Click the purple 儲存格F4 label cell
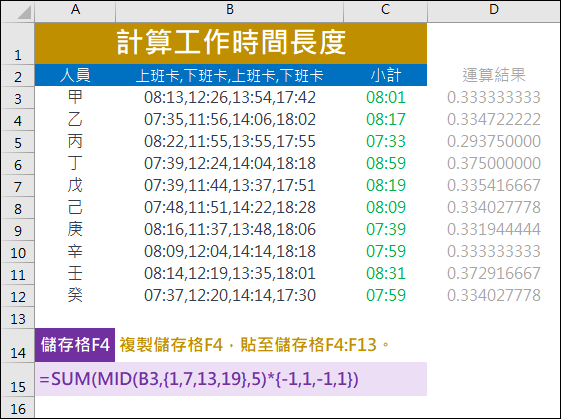Image resolution: width=561 pixels, height=419 pixels. (x=75, y=345)
